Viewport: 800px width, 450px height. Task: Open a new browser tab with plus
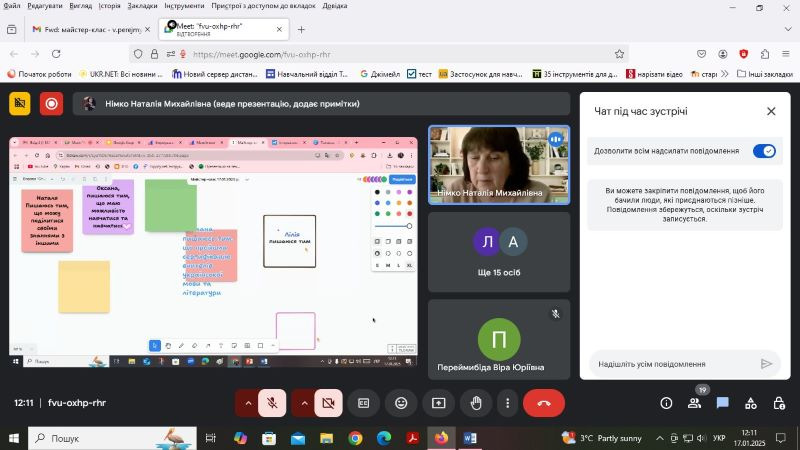pos(301,30)
